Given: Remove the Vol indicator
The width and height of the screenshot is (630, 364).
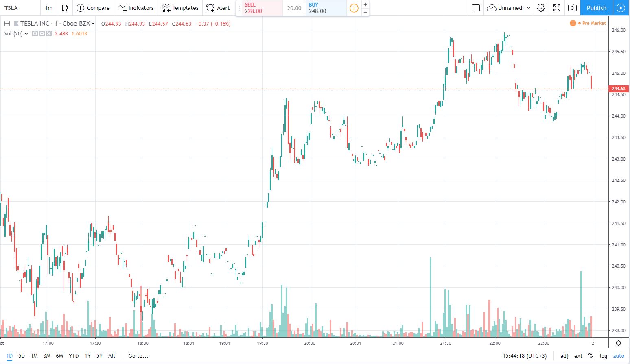Looking at the screenshot, I should click(49, 34).
